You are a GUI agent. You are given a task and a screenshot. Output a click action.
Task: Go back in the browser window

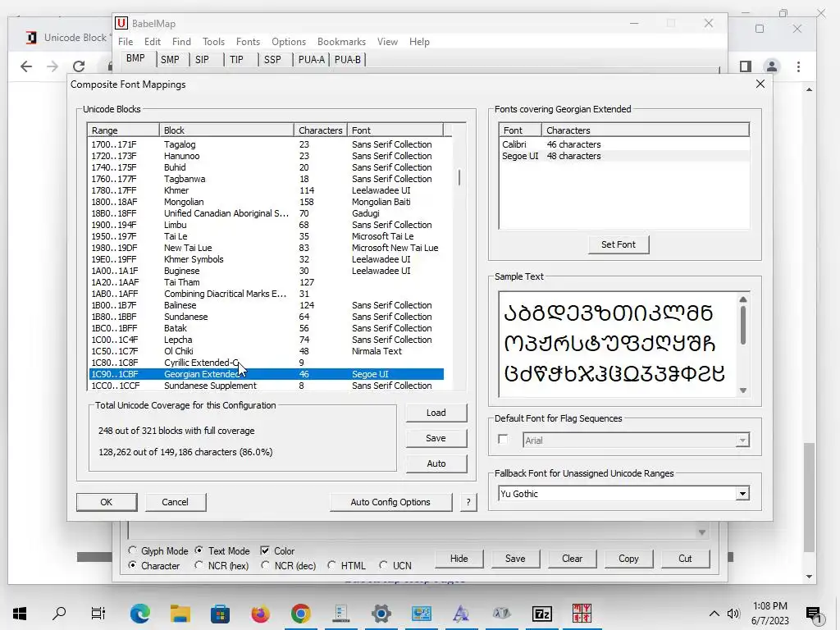(25, 66)
